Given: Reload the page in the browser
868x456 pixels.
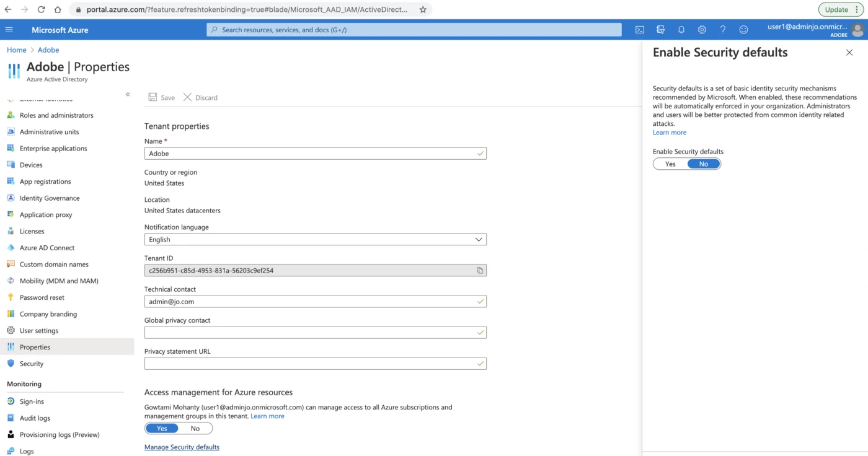Looking at the screenshot, I should 41,9.
